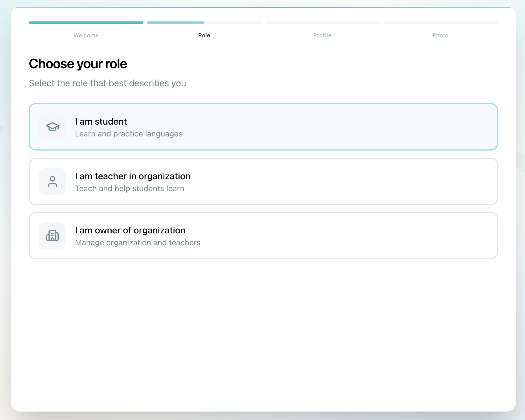525x420 pixels.
Task: Click the half-filled Role progress bar
Action: click(x=204, y=23)
